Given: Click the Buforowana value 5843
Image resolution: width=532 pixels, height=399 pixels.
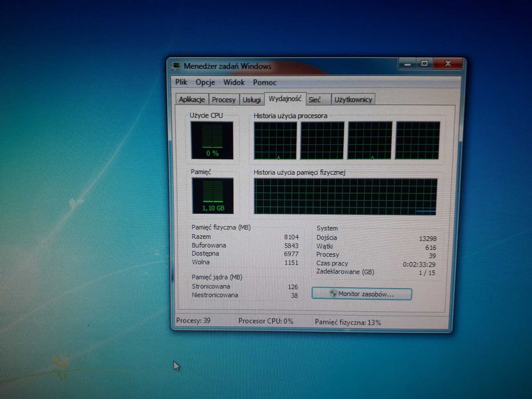Looking at the screenshot, I should point(291,246).
